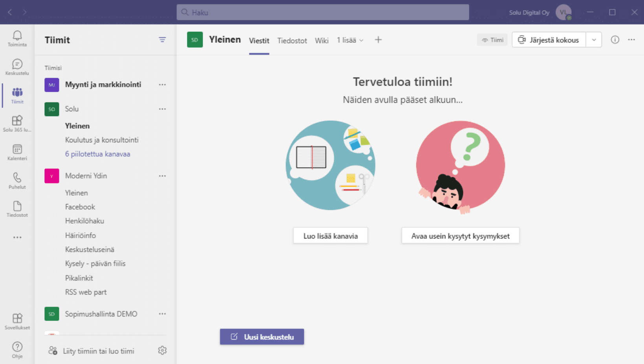
Task: Expand the Myynti ja markkinointi team
Action: tap(103, 85)
